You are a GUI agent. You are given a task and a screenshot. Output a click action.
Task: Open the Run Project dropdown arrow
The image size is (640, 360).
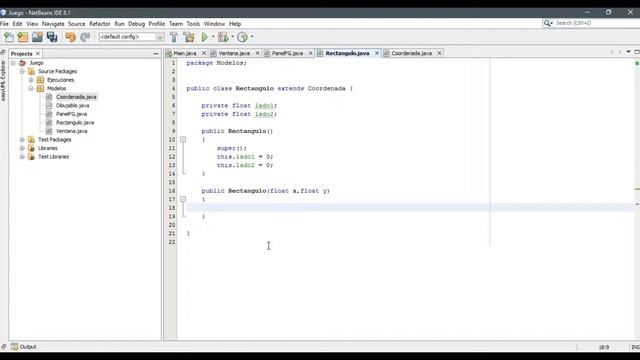pyautogui.click(x=213, y=37)
